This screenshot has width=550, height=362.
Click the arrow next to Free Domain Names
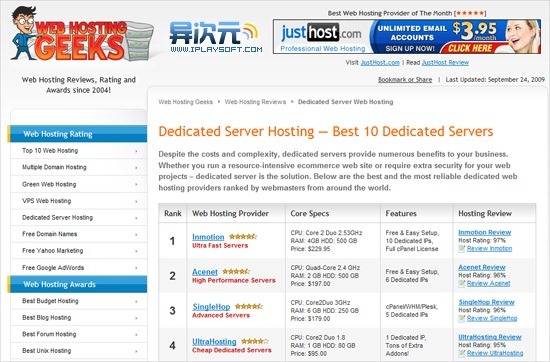point(136,235)
